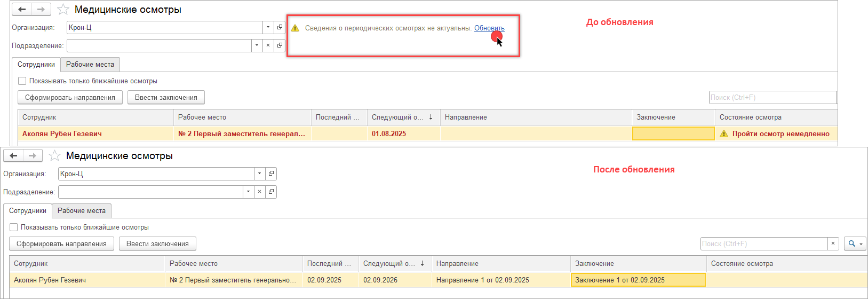The width and height of the screenshot is (868, 299).
Task: Click Сформировать направления button in top window
Action: pos(70,97)
